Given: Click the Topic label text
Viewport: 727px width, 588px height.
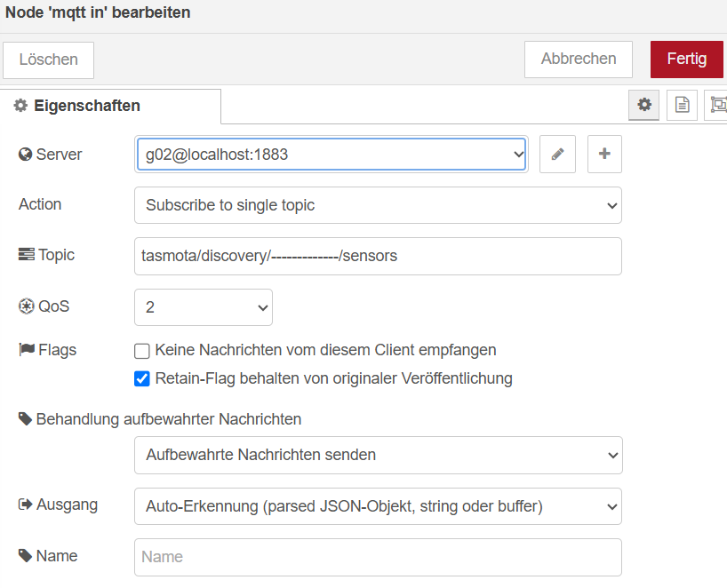Looking at the screenshot, I should pyautogui.click(x=56, y=255).
